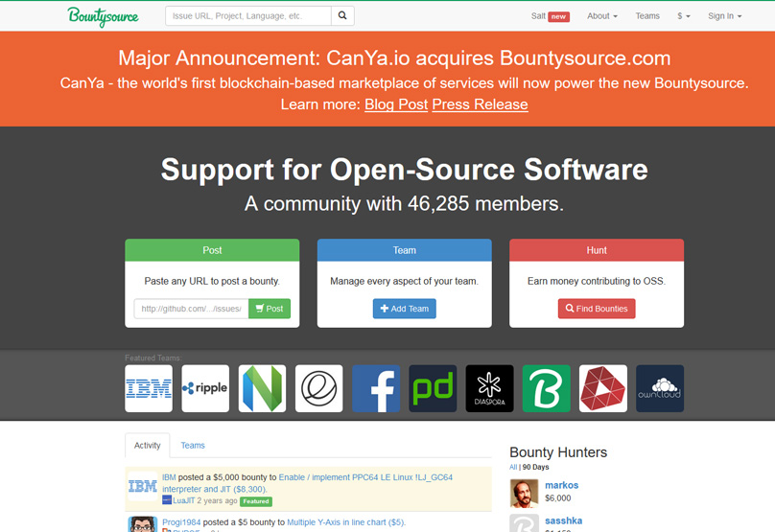Open sasshka hunter profile link
This screenshot has height=532, width=775.
pos(563,520)
